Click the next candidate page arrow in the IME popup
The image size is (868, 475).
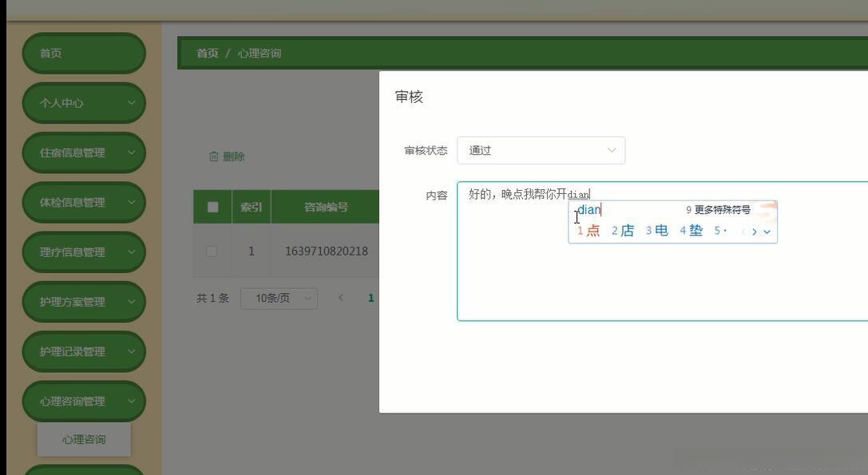point(754,231)
